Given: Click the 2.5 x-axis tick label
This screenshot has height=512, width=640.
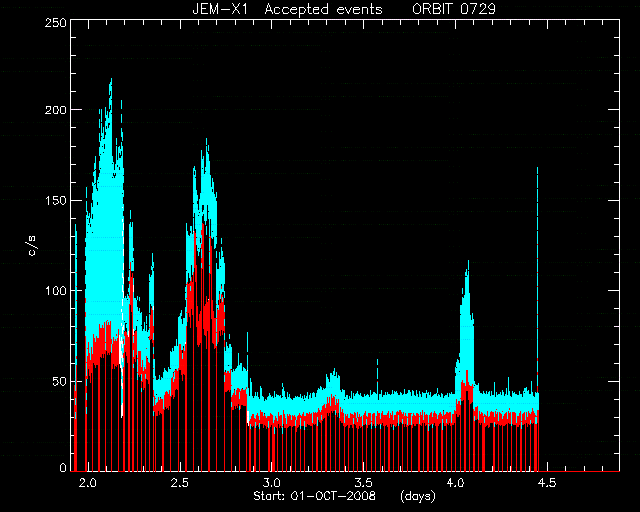Looking at the screenshot, I should click(x=179, y=483).
